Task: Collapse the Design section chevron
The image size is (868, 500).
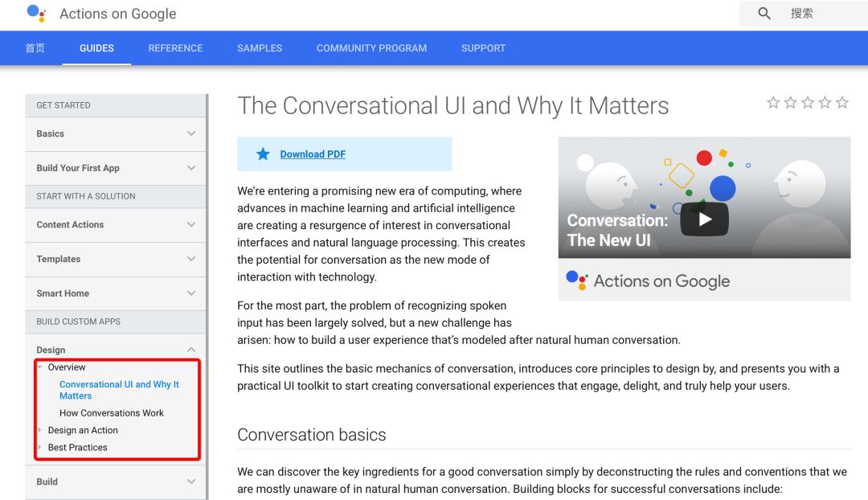Action: tap(191, 350)
